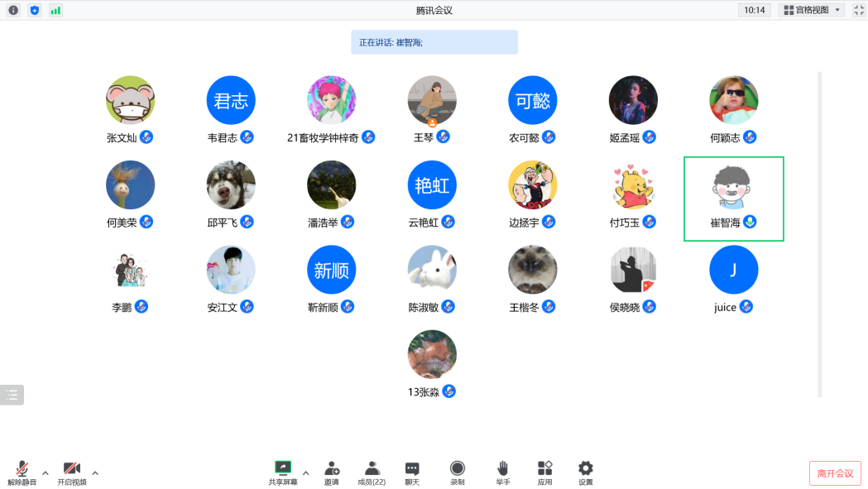
Task: Click the blue security shield icon
Action: coord(34,10)
